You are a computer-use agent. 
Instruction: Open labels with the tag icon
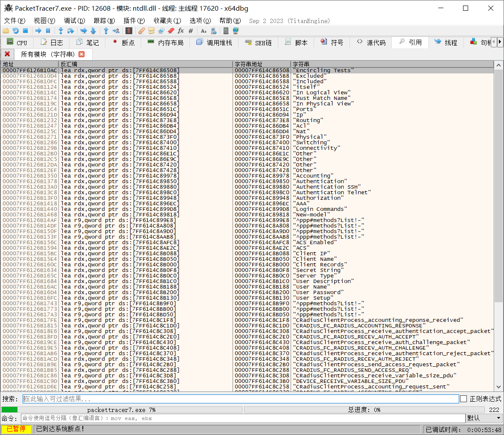[x=161, y=31]
